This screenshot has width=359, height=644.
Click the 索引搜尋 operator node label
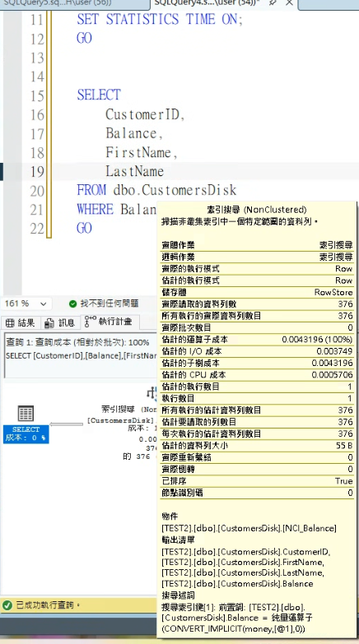pos(118,409)
